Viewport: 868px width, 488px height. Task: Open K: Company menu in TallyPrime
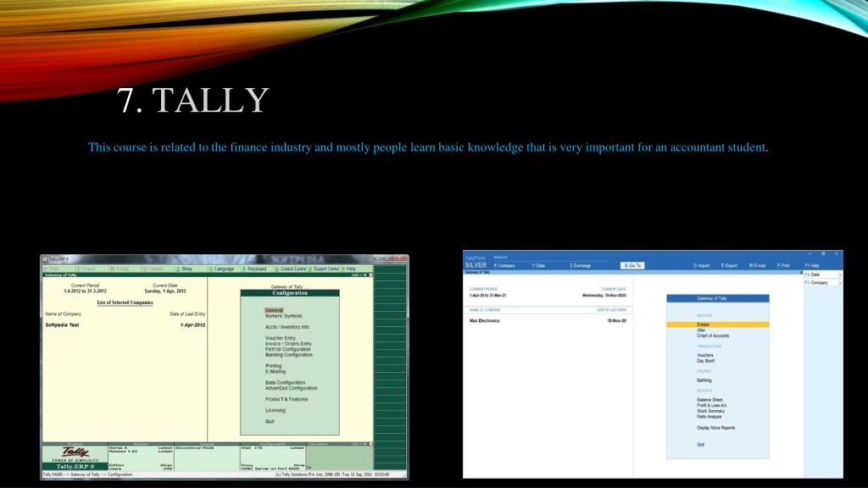[x=504, y=265]
